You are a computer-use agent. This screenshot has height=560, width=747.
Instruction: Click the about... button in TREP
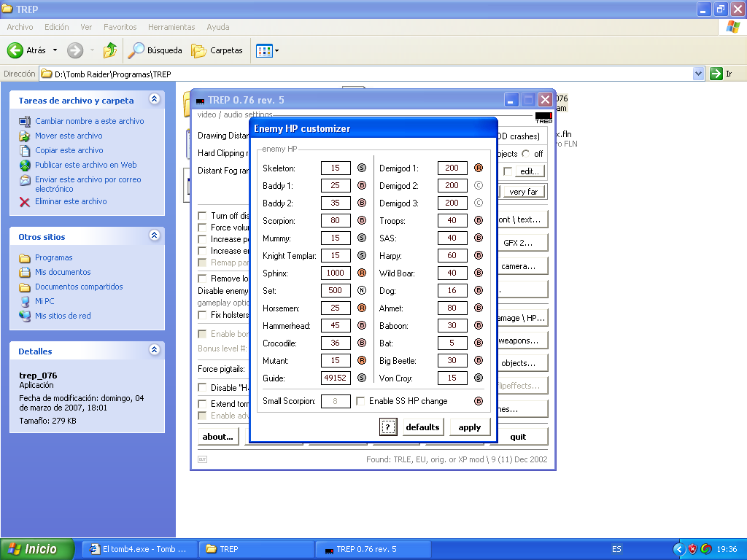click(217, 437)
